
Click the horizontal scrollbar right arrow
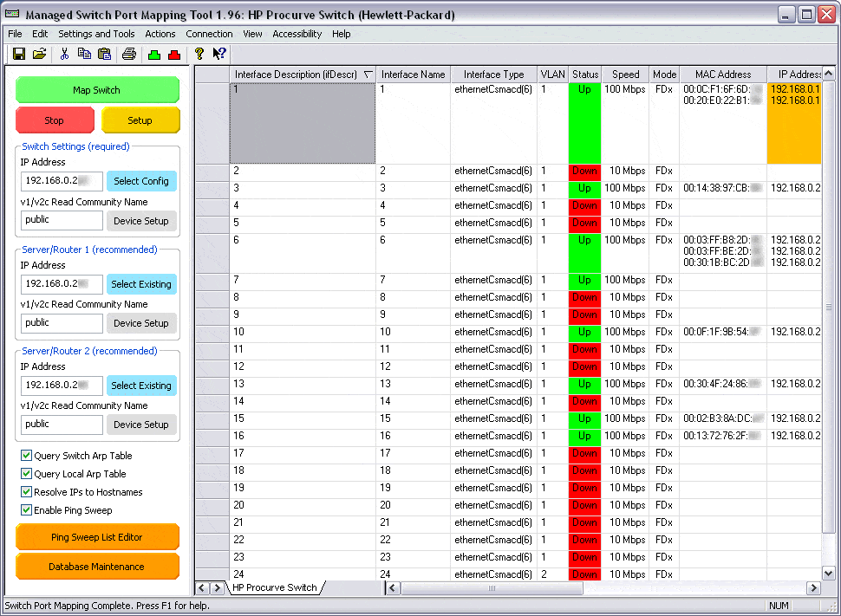pos(813,588)
